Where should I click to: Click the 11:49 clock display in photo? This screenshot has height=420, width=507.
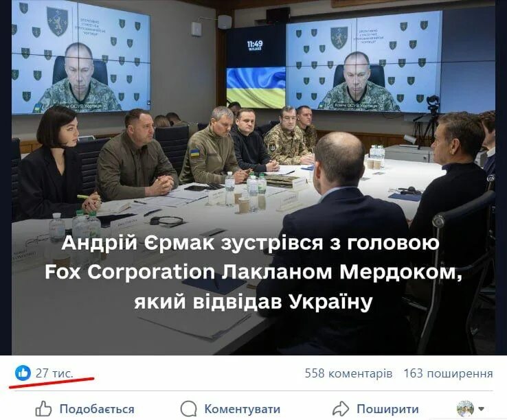tap(255, 46)
